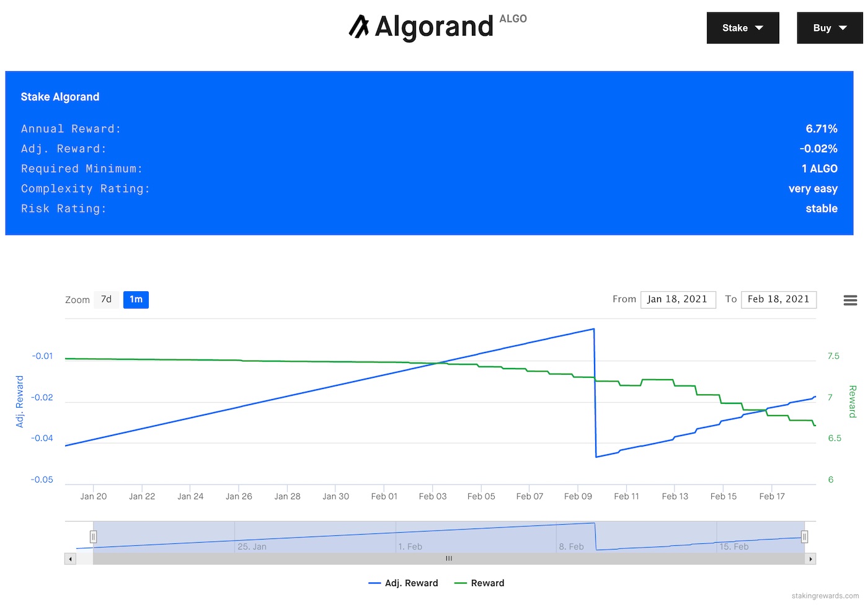
Task: Select the 1m zoom range
Action: 136,300
